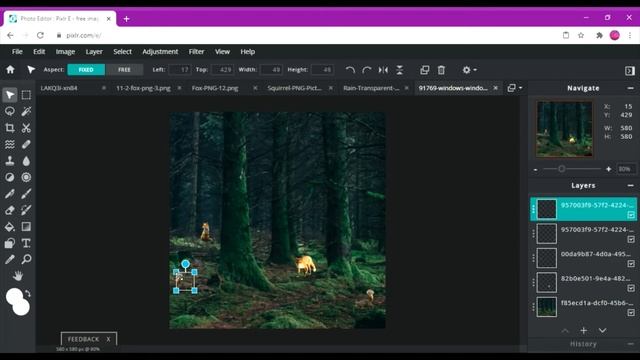640x360 pixels.
Task: Select the Hand pan tool
Action: pyautogui.click(x=18, y=276)
